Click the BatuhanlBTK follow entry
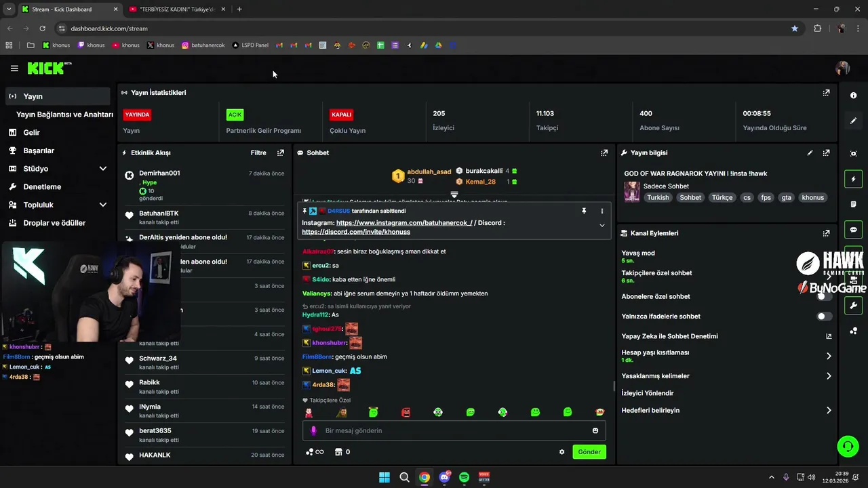868x488 pixels. pos(205,217)
